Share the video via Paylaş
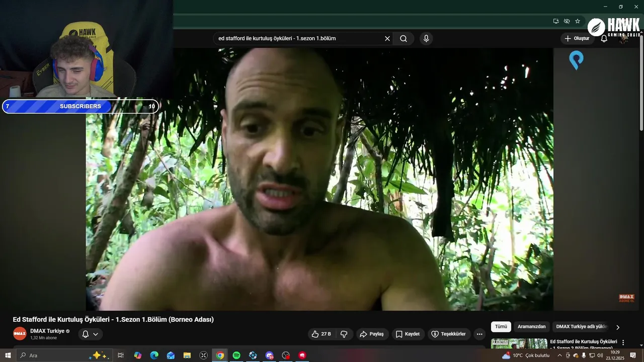644x362 pixels. tap(372, 334)
